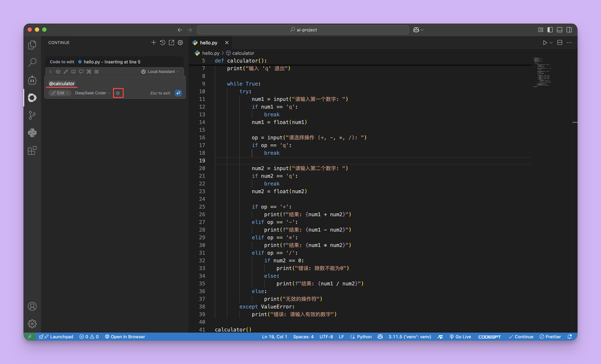Switch to the hello.py editor tab
The height and width of the screenshot is (364, 601).
point(209,43)
